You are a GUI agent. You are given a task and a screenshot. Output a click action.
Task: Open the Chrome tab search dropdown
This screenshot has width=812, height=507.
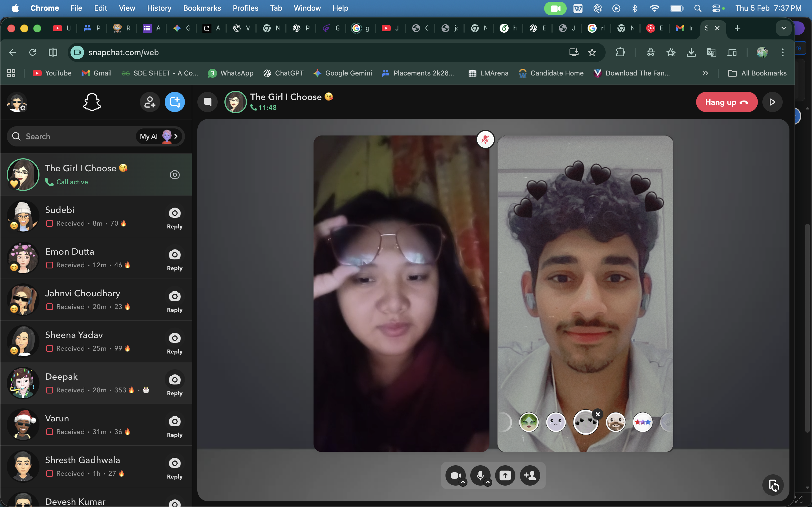(x=784, y=28)
